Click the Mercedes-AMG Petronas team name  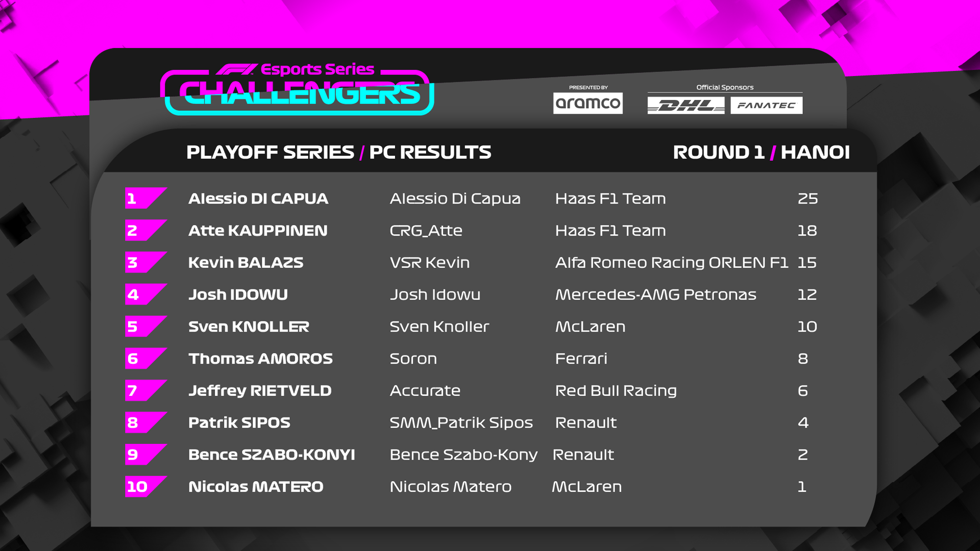pyautogui.click(x=656, y=294)
